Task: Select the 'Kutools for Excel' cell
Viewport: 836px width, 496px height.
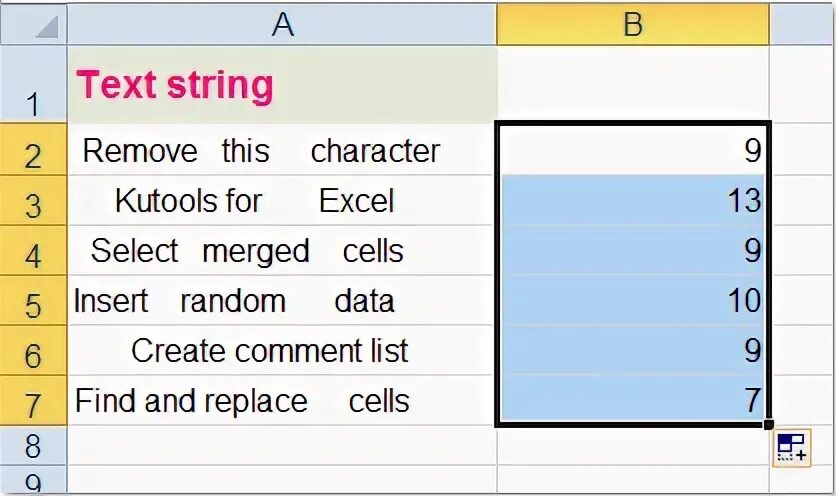Action: [x=282, y=201]
